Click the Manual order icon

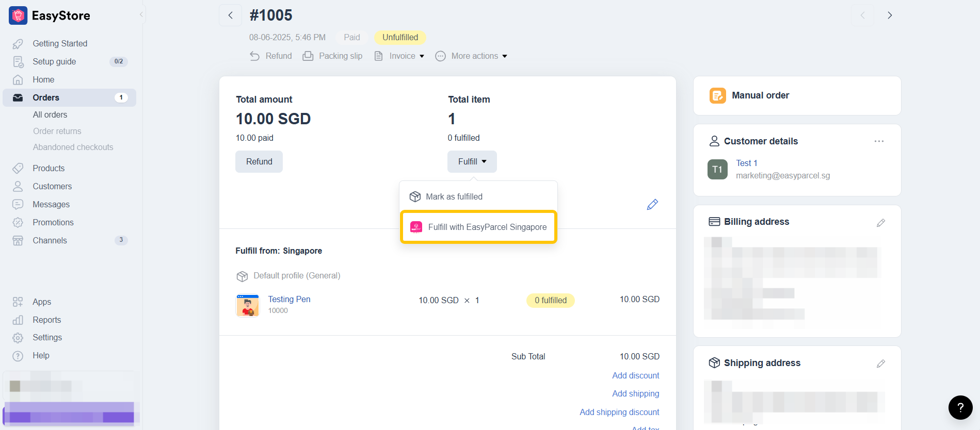(x=717, y=95)
